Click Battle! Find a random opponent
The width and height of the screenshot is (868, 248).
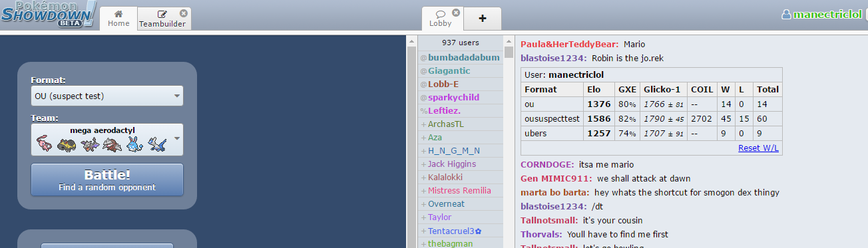[107, 180]
